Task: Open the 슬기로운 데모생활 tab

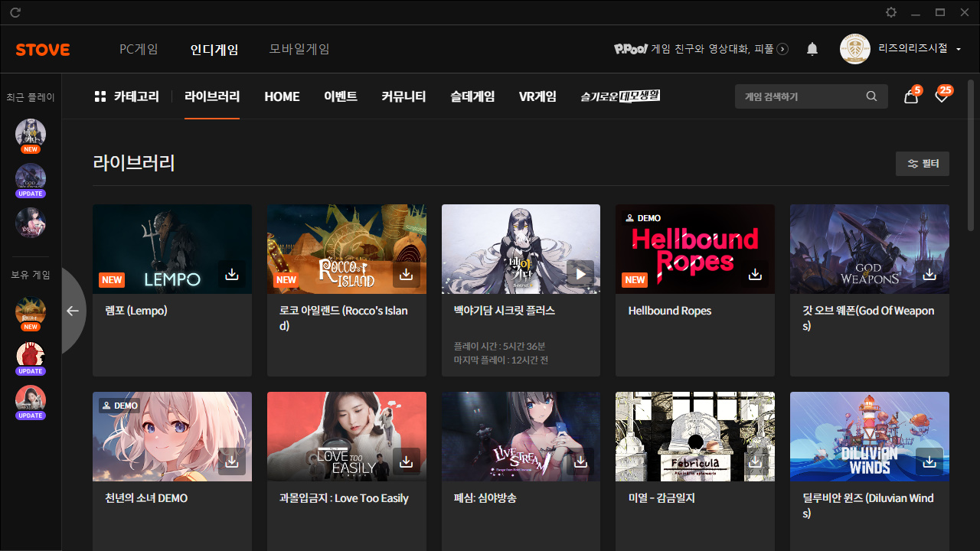Action: pos(621,96)
